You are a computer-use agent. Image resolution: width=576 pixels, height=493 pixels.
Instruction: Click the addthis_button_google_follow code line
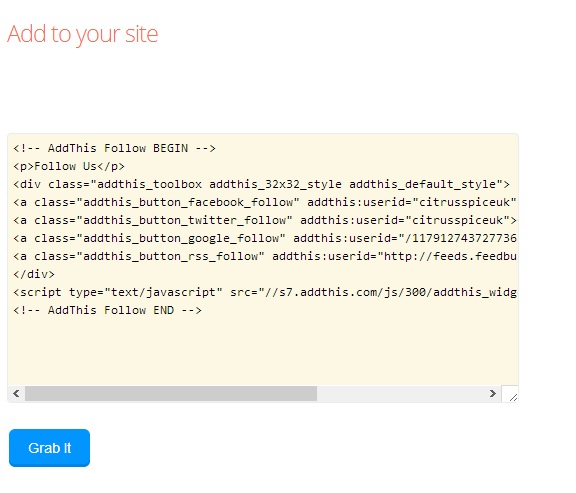(265, 238)
